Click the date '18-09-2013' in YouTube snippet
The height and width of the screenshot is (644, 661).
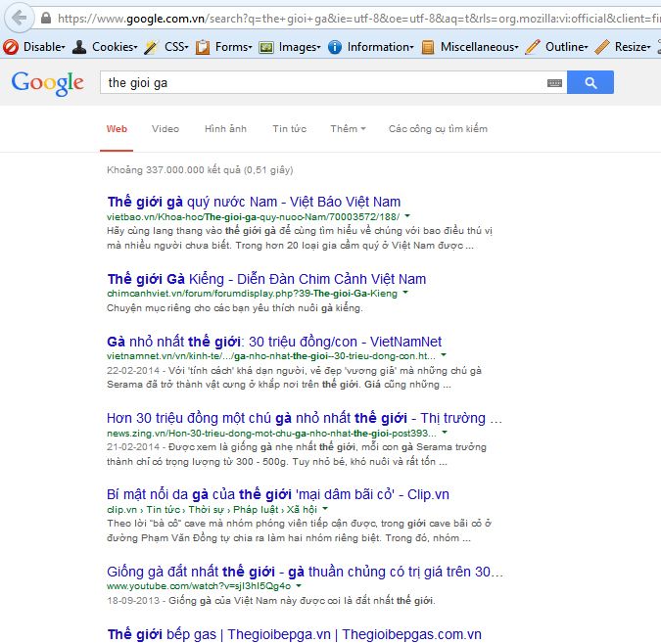(133, 601)
